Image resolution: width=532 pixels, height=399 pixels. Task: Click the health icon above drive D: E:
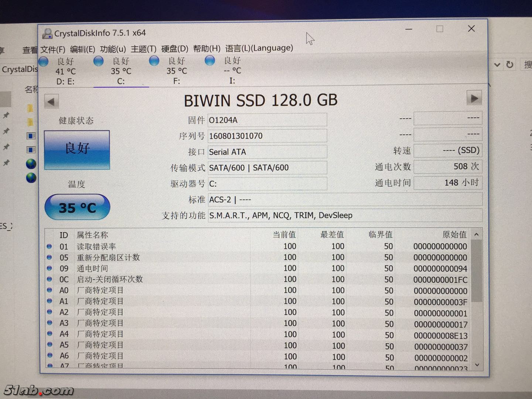43,61
